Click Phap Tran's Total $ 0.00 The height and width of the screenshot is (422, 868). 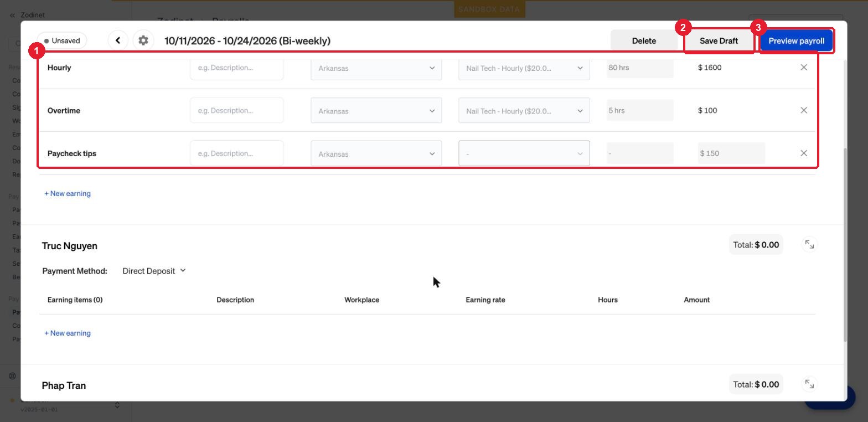pyautogui.click(x=756, y=384)
